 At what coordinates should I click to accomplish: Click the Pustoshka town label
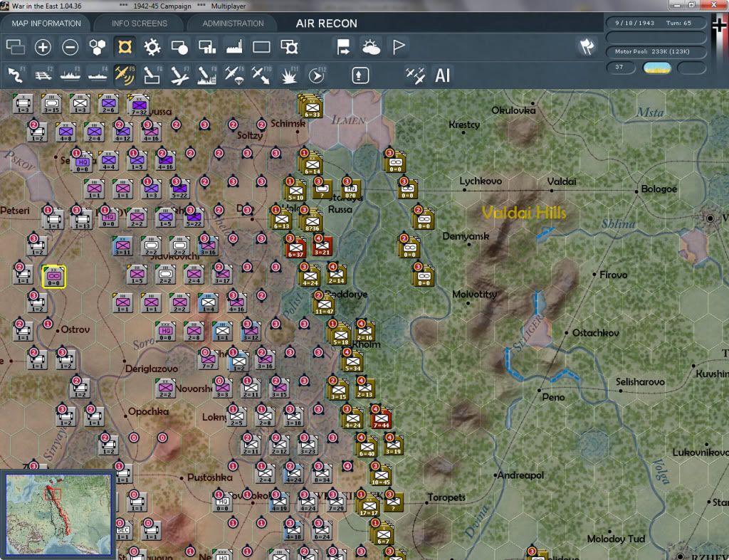click(x=210, y=477)
